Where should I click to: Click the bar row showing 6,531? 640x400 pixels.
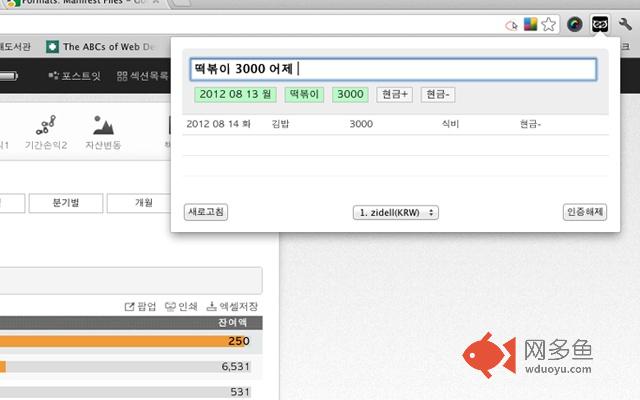pyautogui.click(x=125, y=367)
